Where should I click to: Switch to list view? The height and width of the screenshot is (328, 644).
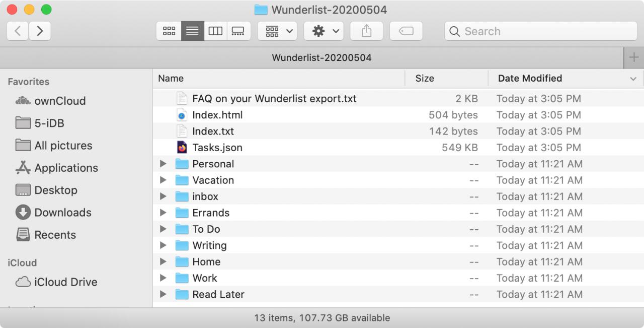(x=192, y=31)
